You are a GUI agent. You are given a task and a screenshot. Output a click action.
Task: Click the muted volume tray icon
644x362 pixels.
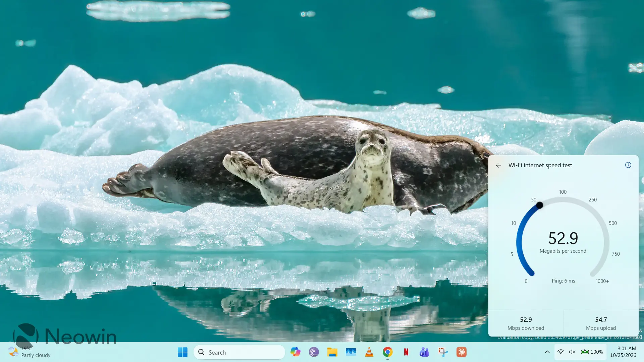pyautogui.click(x=572, y=352)
